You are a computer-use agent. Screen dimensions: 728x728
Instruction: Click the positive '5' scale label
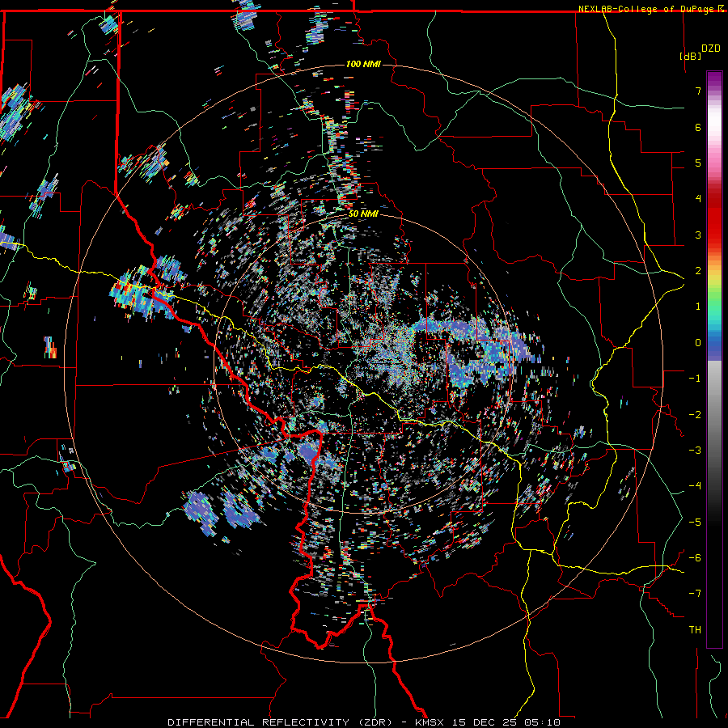coord(698,163)
